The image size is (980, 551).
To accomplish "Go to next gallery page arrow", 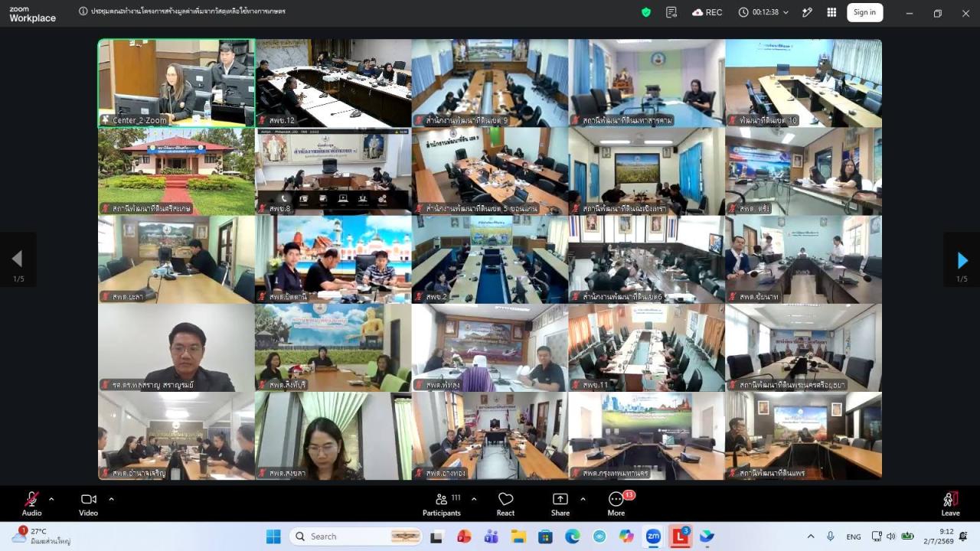I will tap(962, 260).
